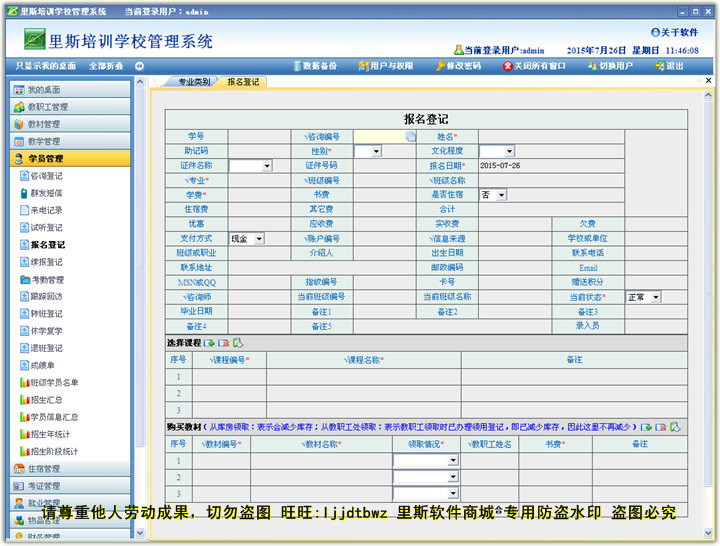Open 用户与权限 settings

386,66
